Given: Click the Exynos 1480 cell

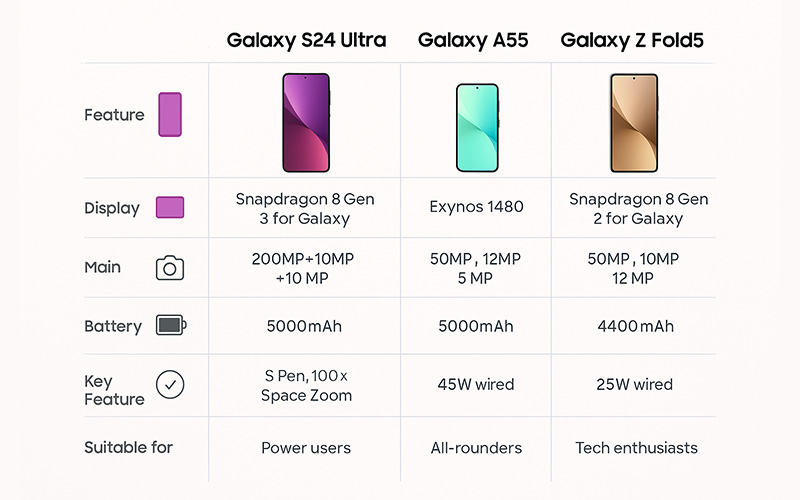Looking at the screenshot, I should tap(477, 207).
